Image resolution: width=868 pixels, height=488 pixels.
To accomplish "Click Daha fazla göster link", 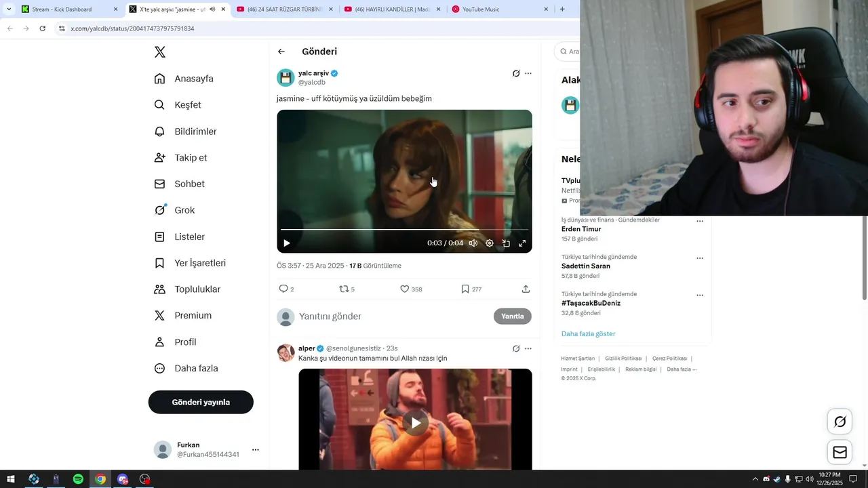I will [x=589, y=333].
